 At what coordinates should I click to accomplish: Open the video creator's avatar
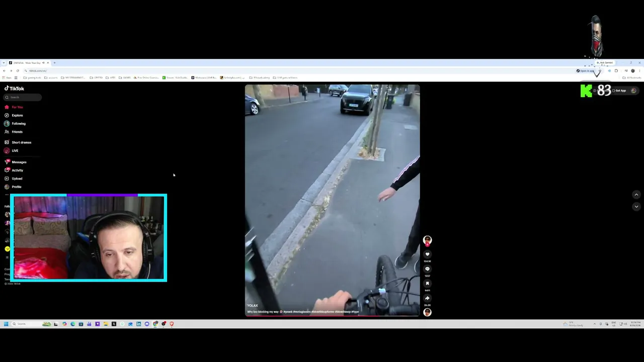(x=427, y=240)
